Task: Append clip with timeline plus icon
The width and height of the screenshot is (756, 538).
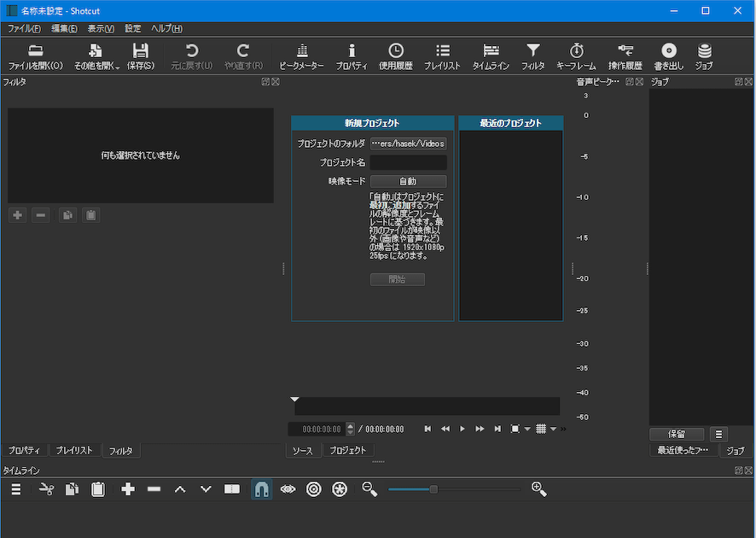Action: pos(128,489)
